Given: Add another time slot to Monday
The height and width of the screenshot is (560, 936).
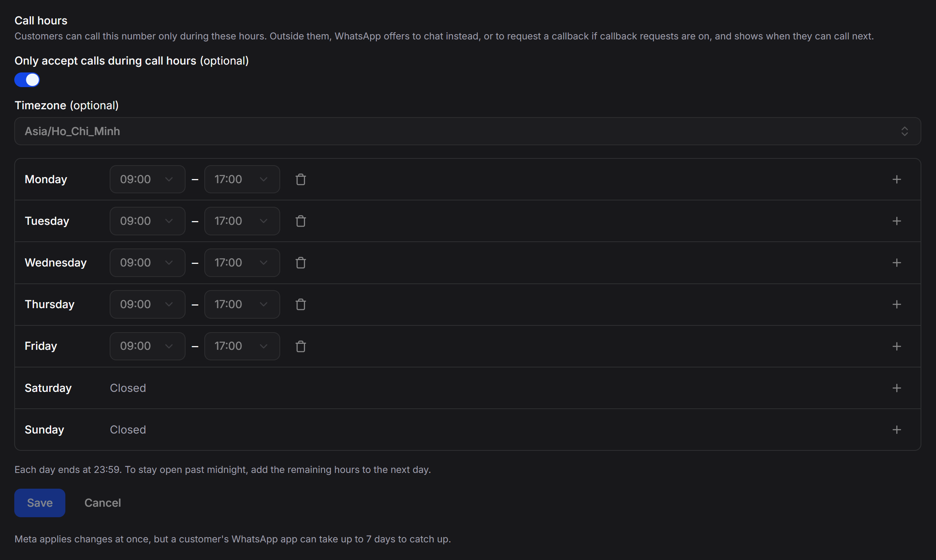Looking at the screenshot, I should 897,179.
